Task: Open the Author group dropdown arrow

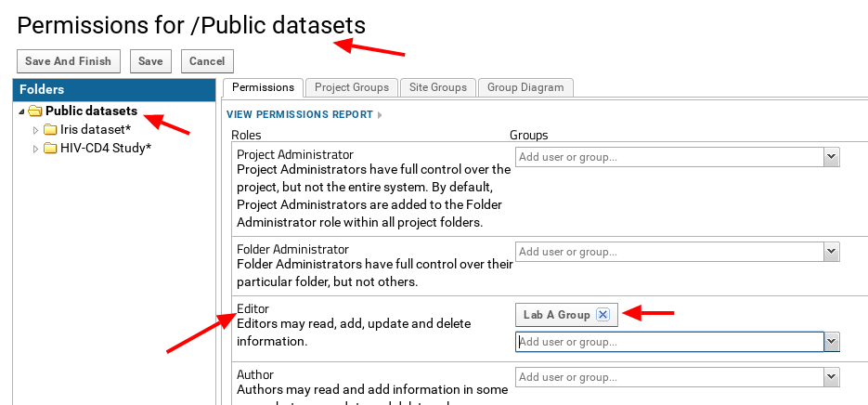Action: pos(832,377)
